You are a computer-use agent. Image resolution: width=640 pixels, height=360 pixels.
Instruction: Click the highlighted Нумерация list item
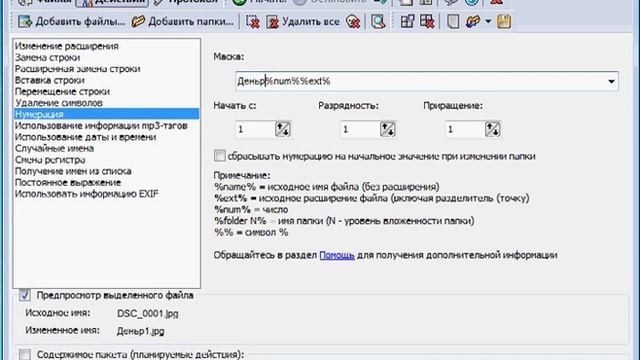pyautogui.click(x=106, y=114)
